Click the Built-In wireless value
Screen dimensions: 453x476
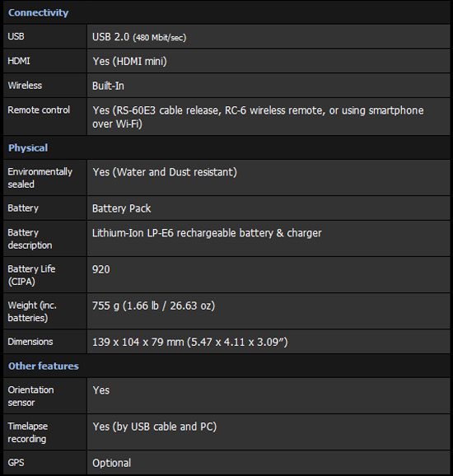[108, 86]
